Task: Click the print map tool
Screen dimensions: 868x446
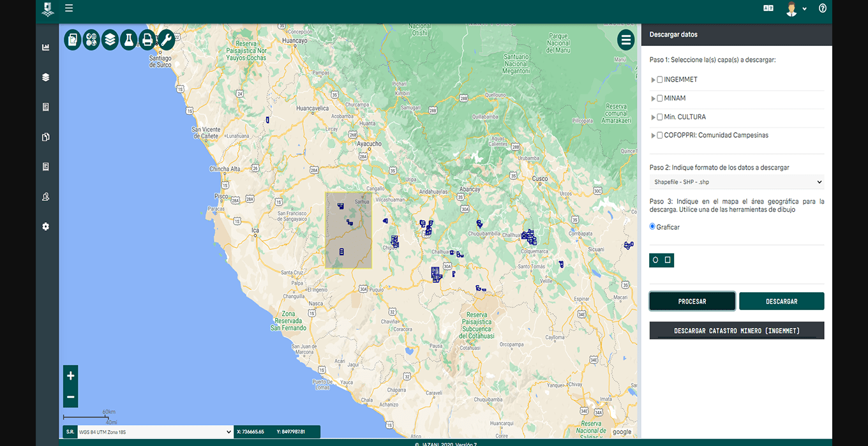Action: coord(147,40)
